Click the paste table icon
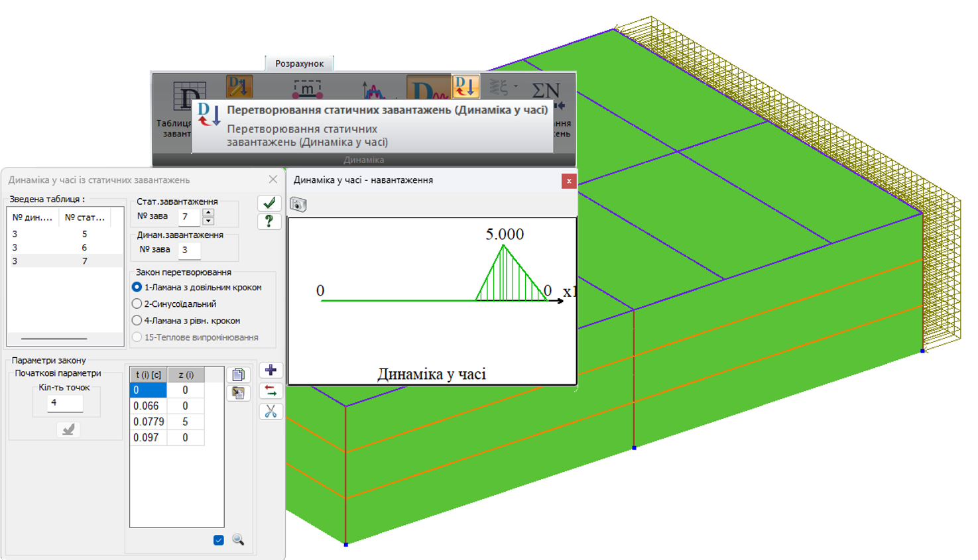 238,393
